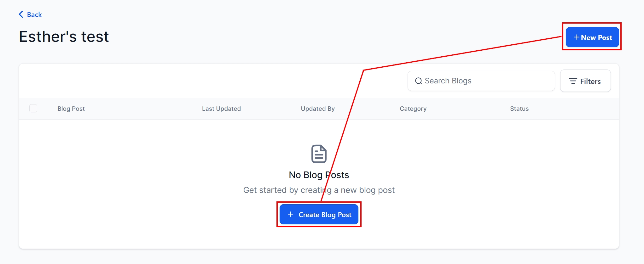Click the plus icon in New Post
Screen dimensions: 644x264
[x=577, y=37]
